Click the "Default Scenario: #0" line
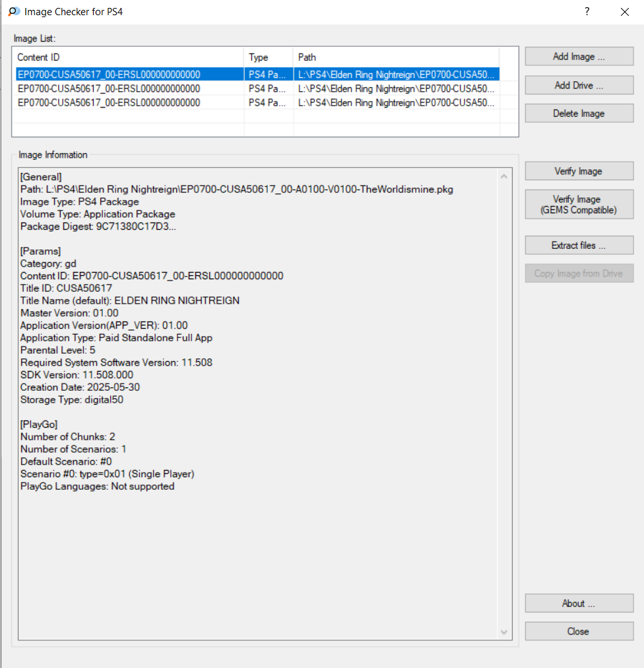The height and width of the screenshot is (668, 644). (x=66, y=461)
